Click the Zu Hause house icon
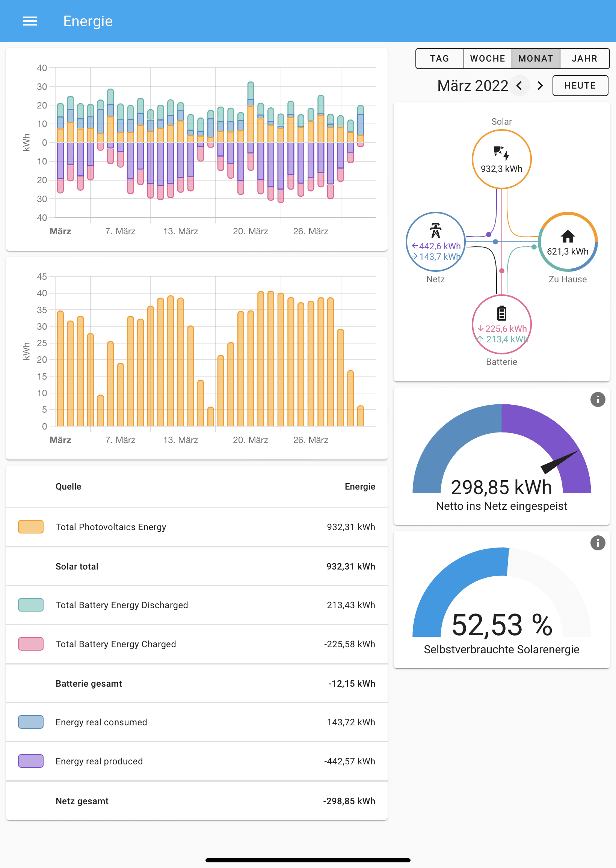The height and width of the screenshot is (868, 616). pyautogui.click(x=567, y=237)
